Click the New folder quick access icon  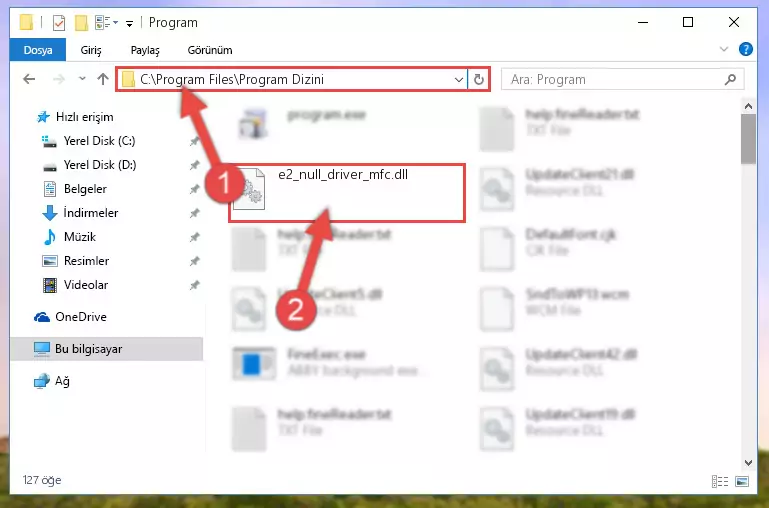click(x=81, y=23)
